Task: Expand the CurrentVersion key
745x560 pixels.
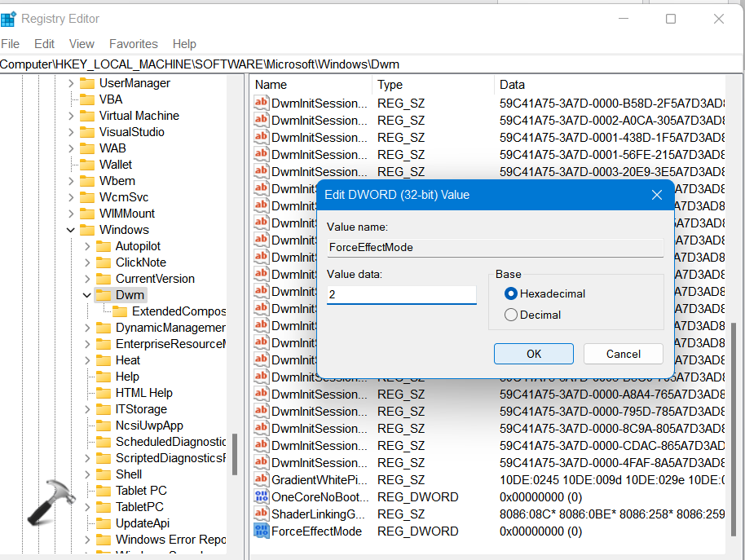Action: 87,279
